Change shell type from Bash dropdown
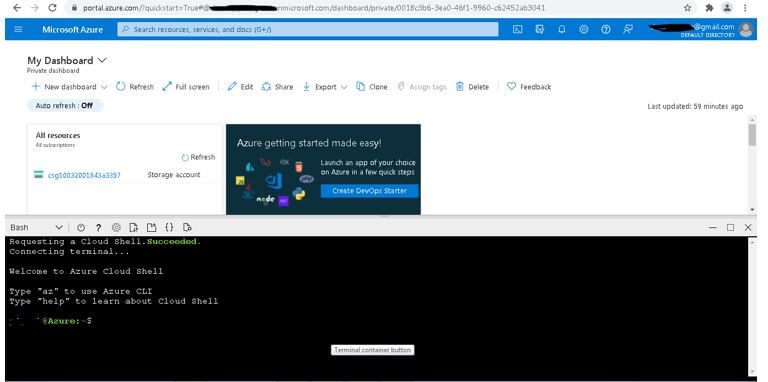768x382 pixels. pyautogui.click(x=36, y=227)
